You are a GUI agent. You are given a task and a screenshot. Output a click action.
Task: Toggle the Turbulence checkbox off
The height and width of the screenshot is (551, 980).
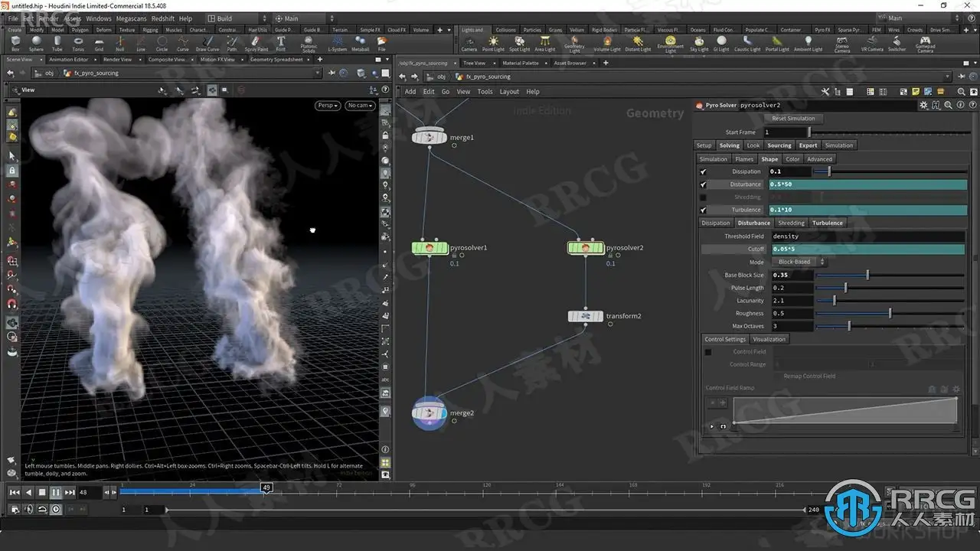(703, 210)
